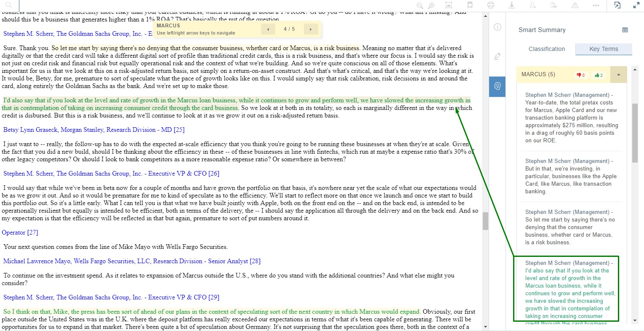Click highlighted sentence 'I'd also say that if you look'
Viewport: 644px width, 331px height.
236,104
